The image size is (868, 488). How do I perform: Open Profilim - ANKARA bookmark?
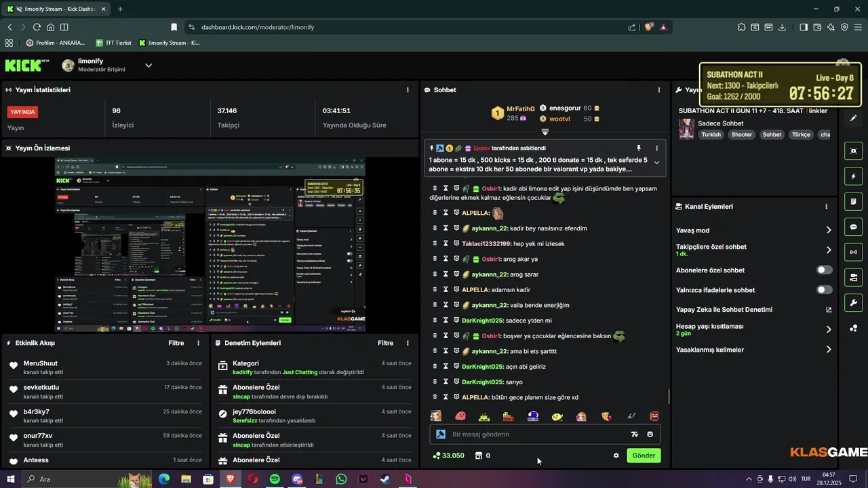click(56, 43)
